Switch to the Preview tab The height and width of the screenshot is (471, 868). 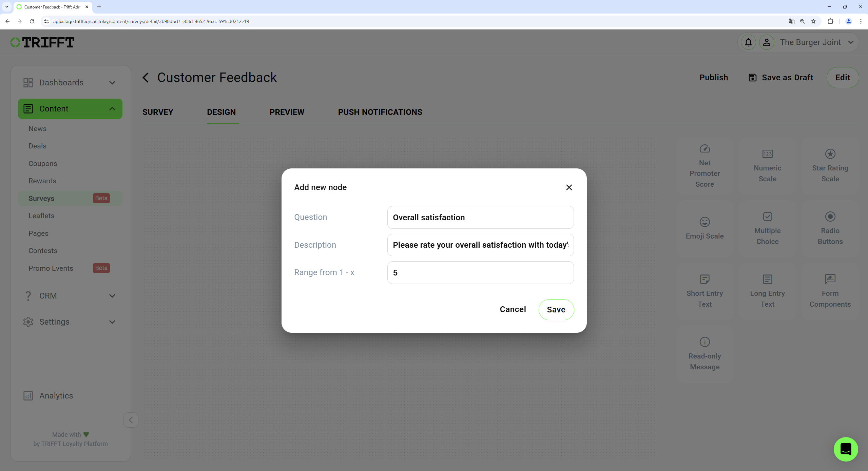coord(287,112)
